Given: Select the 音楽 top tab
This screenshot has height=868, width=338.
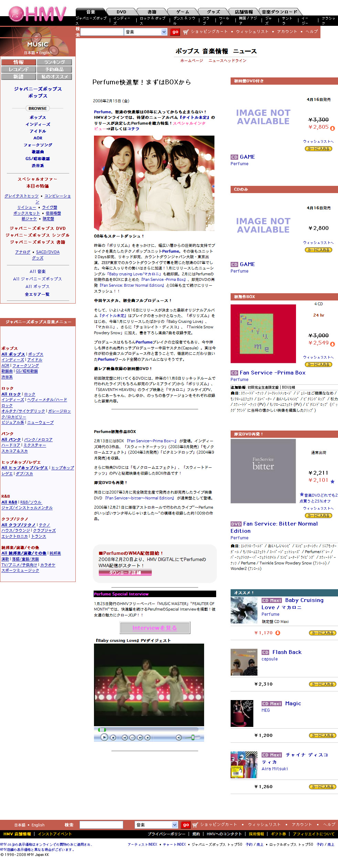Looking at the screenshot, I should coord(91,12).
